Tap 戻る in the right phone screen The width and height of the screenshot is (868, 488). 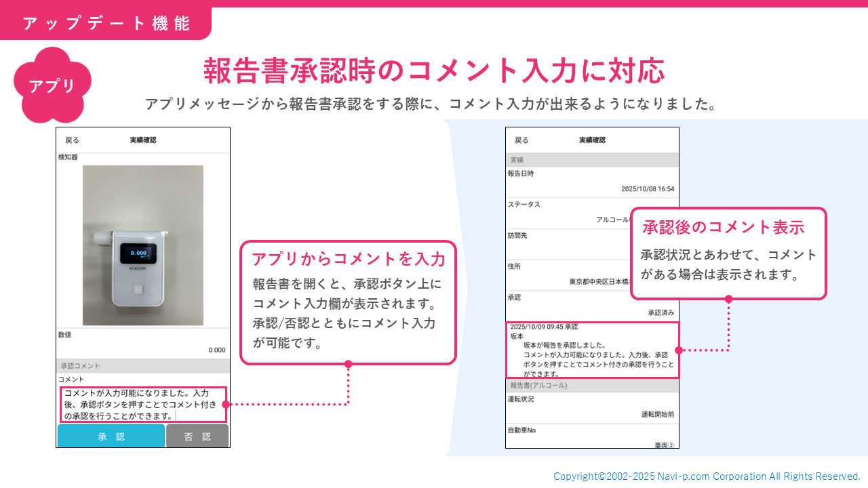pyautogui.click(x=521, y=140)
